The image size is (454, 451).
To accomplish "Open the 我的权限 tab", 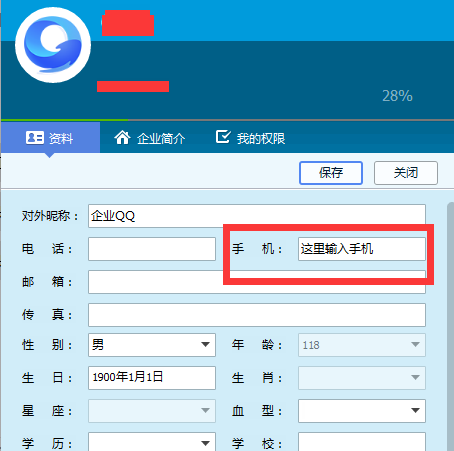I will pyautogui.click(x=251, y=138).
